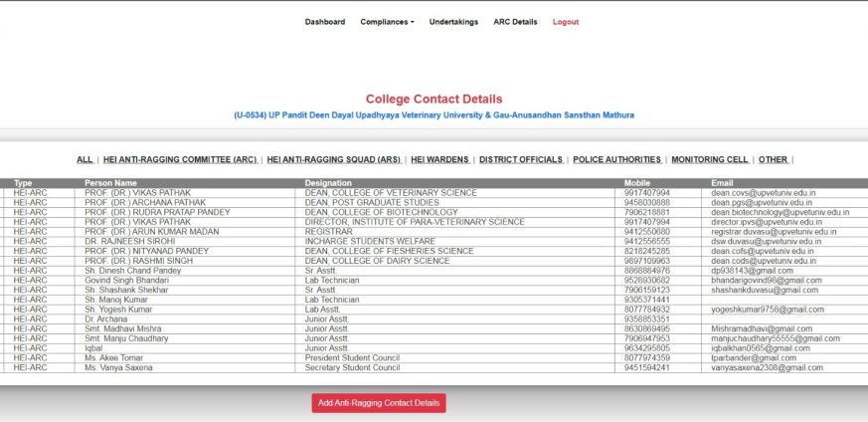Select name Sh. Shashank Shekhar
Viewport: 868px width, 422px height.
coord(126,291)
